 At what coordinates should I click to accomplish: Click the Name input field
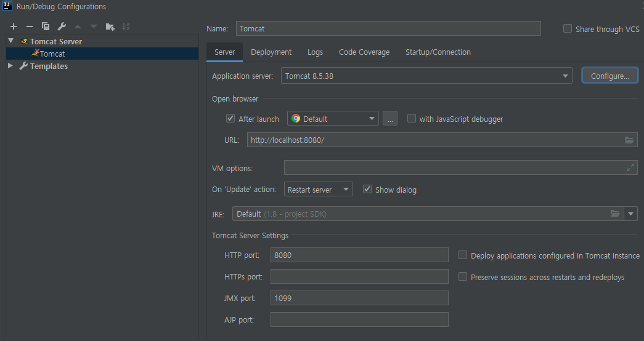coord(388,28)
